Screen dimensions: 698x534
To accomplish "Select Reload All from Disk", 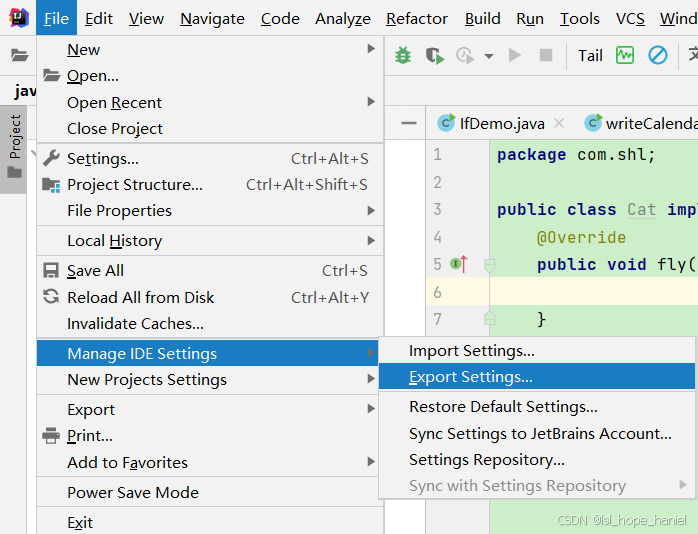I will pos(210,297).
